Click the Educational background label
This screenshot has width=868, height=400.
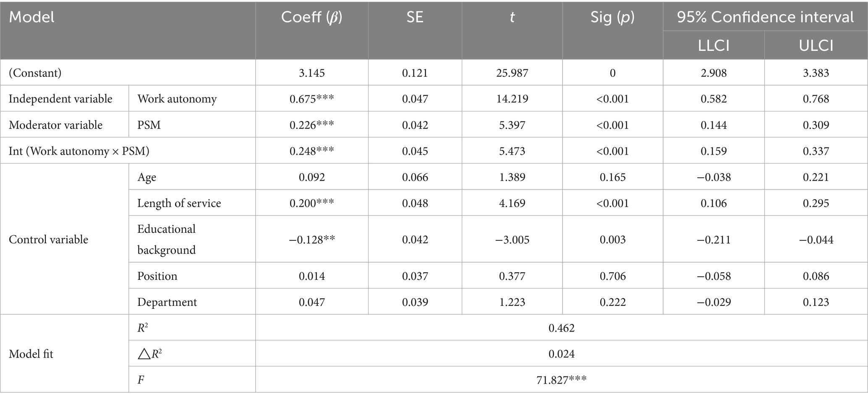tap(167, 239)
